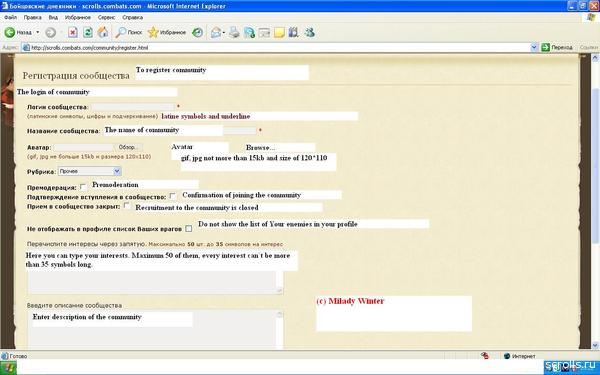Stop page loading with the red X icon

(x=73, y=33)
